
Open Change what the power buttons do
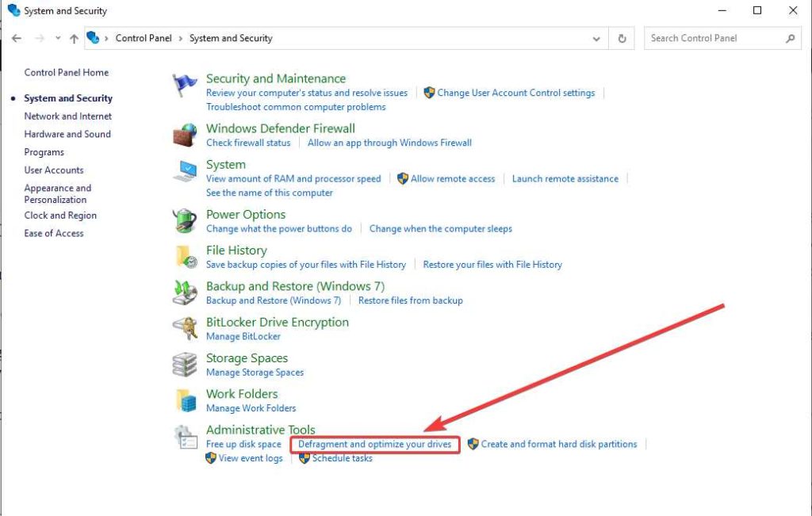point(278,229)
